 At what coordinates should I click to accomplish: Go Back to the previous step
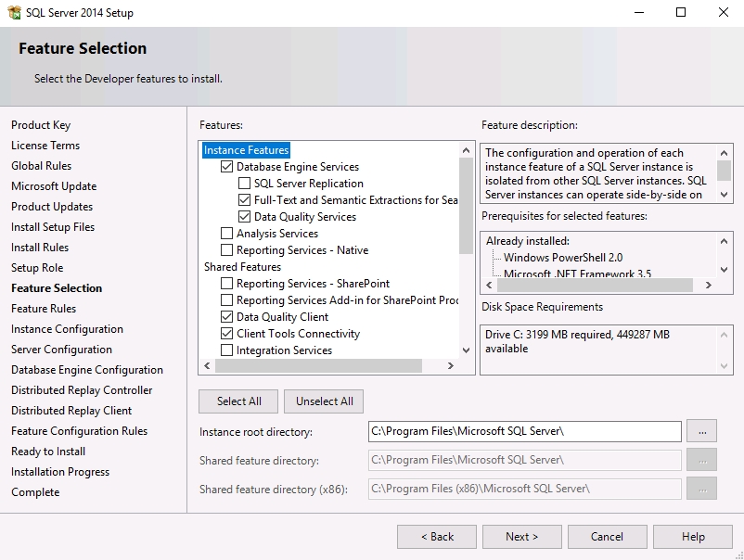pos(437,536)
